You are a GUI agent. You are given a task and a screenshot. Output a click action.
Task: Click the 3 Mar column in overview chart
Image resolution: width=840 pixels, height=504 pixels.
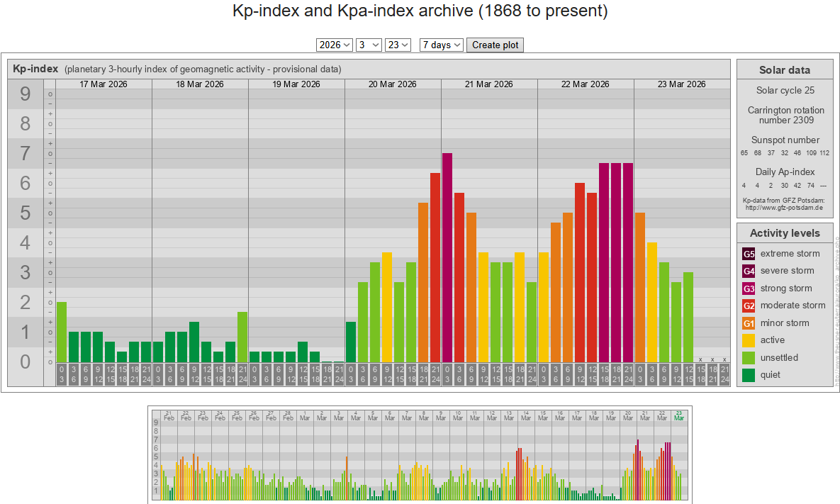[339, 455]
